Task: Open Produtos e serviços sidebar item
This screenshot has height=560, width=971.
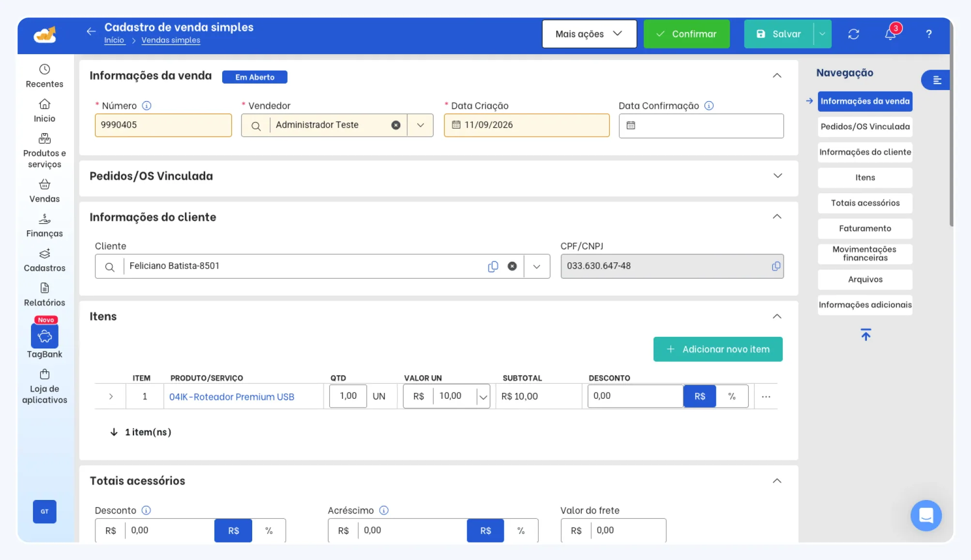Action: (x=45, y=151)
